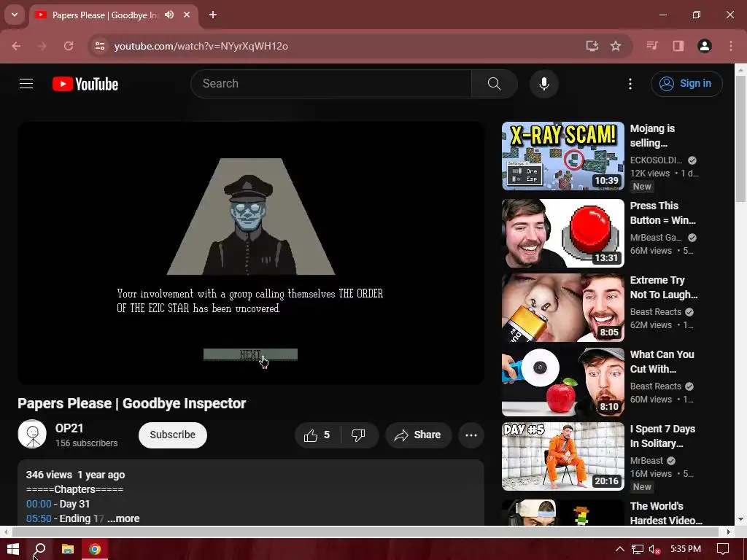Open What Can You Cut With thumbnail
747x560 pixels.
click(x=562, y=381)
